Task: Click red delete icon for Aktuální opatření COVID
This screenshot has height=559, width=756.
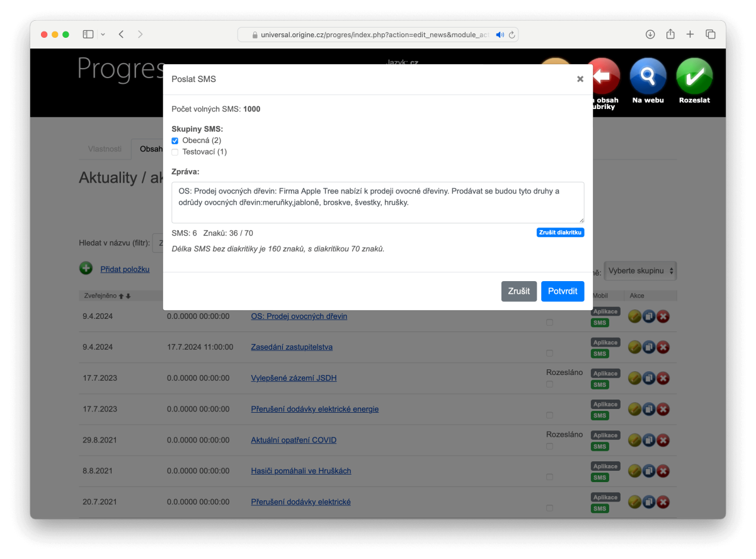Action: click(663, 440)
